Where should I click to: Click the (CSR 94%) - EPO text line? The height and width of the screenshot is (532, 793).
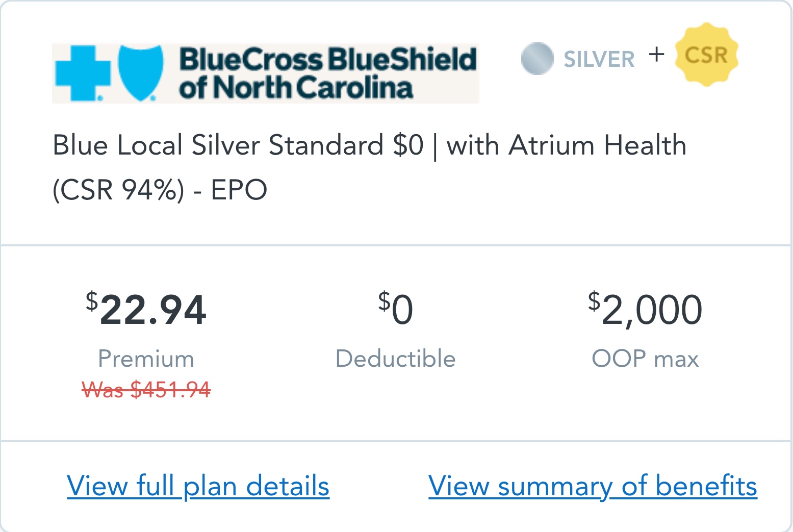pos(160,190)
